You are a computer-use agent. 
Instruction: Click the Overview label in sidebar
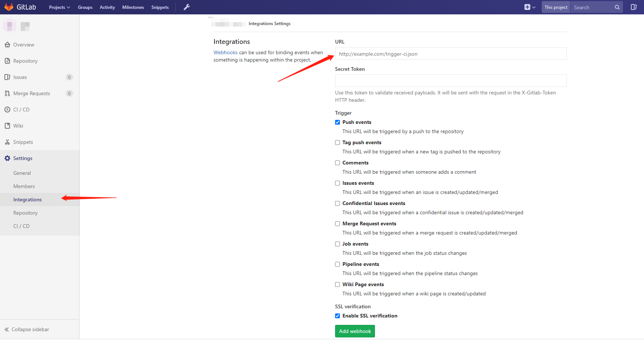point(24,45)
